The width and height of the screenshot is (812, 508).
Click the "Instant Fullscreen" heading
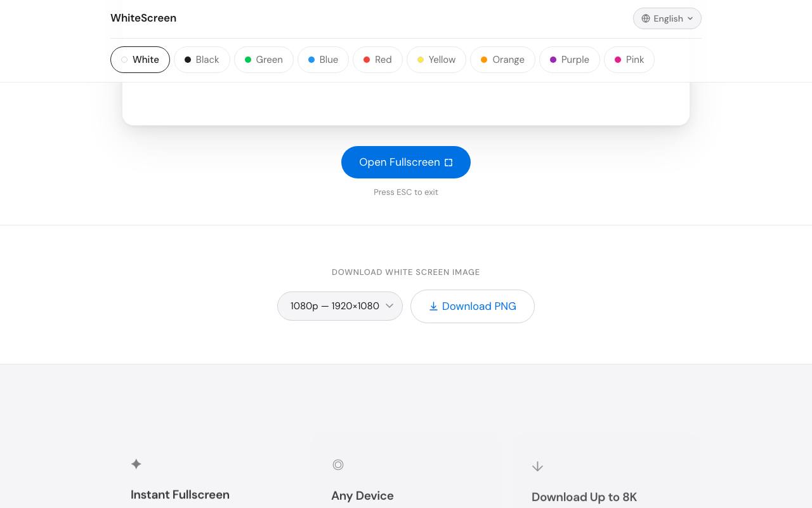point(180,495)
